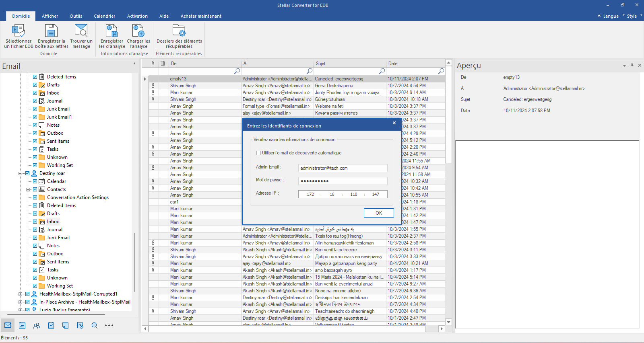This screenshot has width=644, height=343.
Task: Expand the empty13 row arrow
Action: tap(145, 79)
